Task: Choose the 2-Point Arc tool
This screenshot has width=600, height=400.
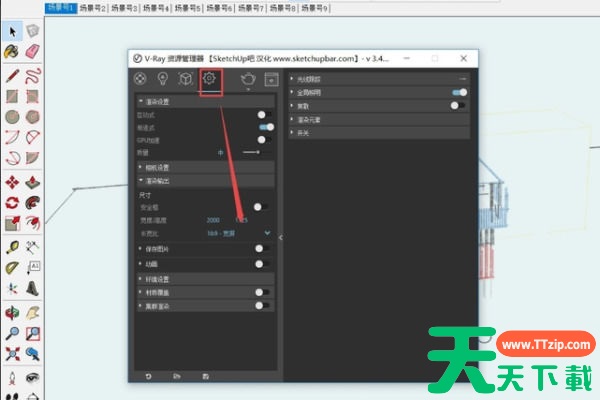Action: coord(33,137)
